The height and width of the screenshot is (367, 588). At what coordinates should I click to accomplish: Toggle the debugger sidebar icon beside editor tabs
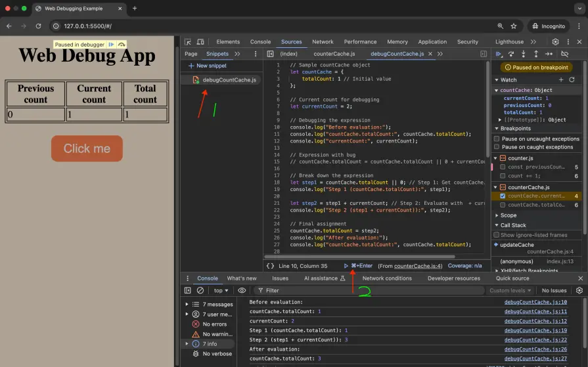pyautogui.click(x=484, y=54)
